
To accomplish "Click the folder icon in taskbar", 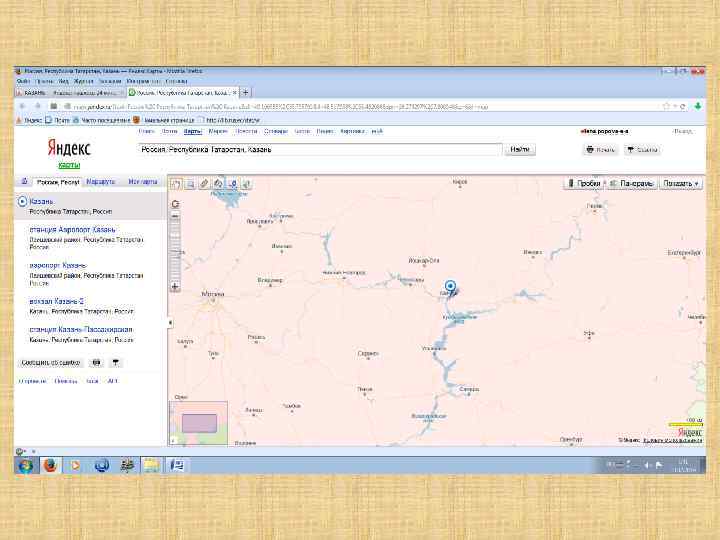I will [x=151, y=466].
